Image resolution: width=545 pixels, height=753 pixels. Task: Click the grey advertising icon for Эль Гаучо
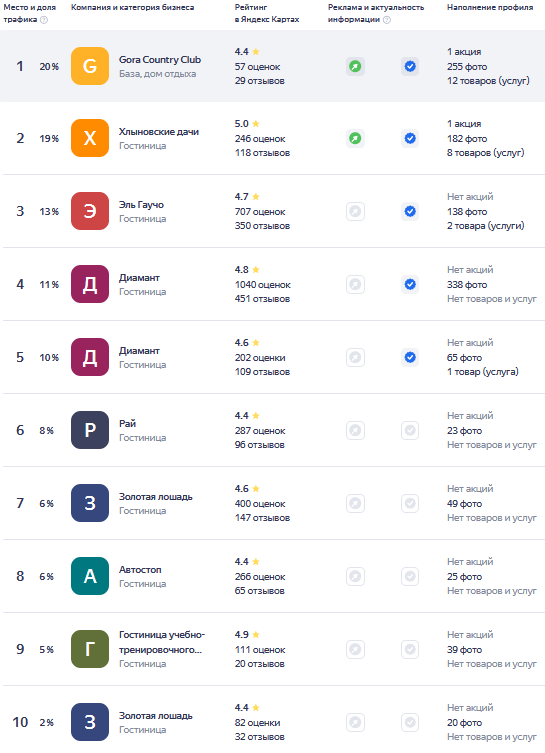pos(355,211)
